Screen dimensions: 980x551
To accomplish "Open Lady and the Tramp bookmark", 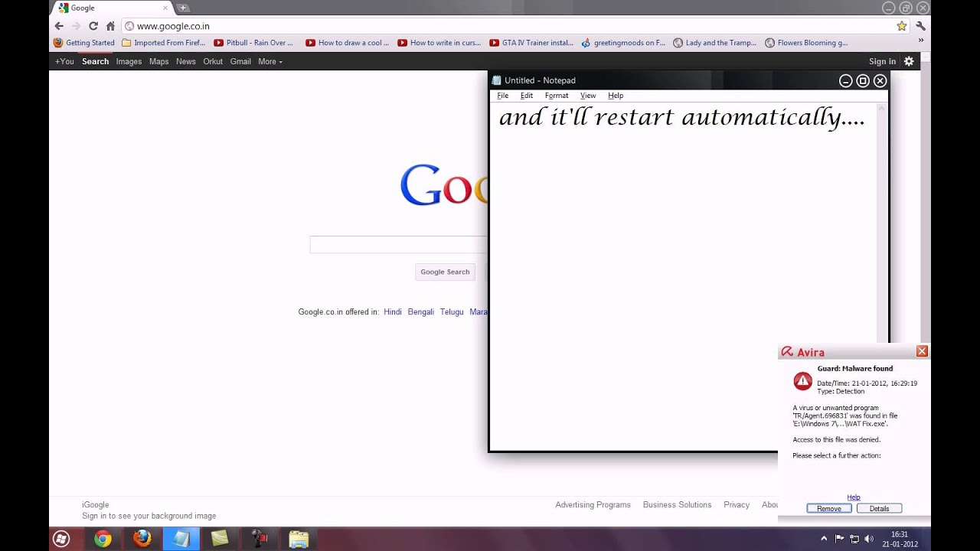I will [715, 43].
